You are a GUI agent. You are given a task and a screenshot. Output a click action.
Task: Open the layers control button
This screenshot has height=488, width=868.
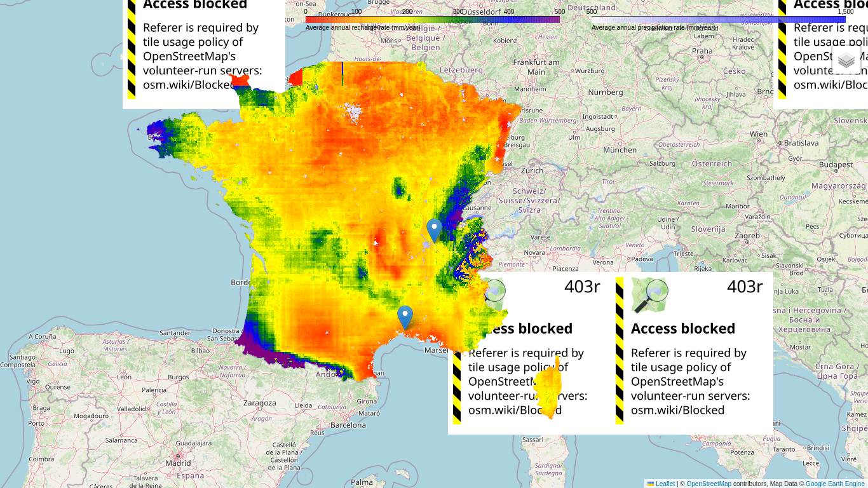846,60
